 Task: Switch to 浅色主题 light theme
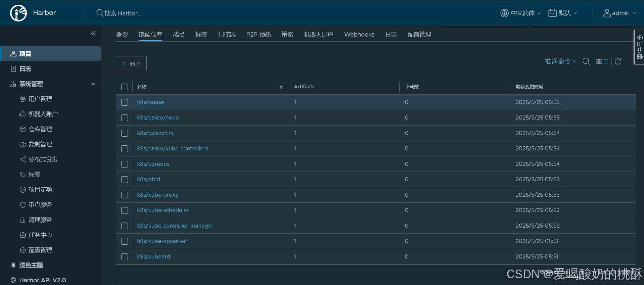[x=31, y=265]
